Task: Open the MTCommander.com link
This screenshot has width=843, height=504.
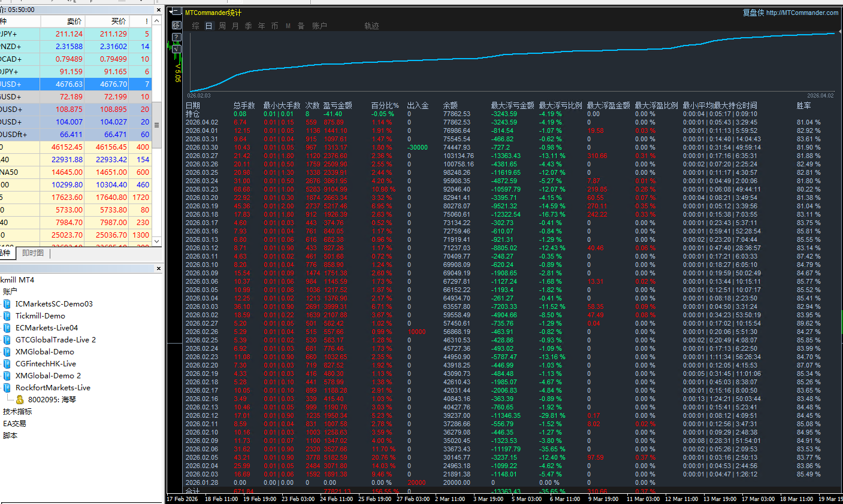Action: click(x=802, y=13)
